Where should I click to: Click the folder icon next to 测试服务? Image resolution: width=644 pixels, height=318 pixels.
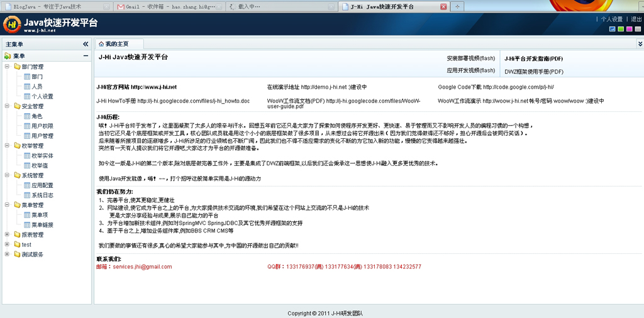click(17, 255)
